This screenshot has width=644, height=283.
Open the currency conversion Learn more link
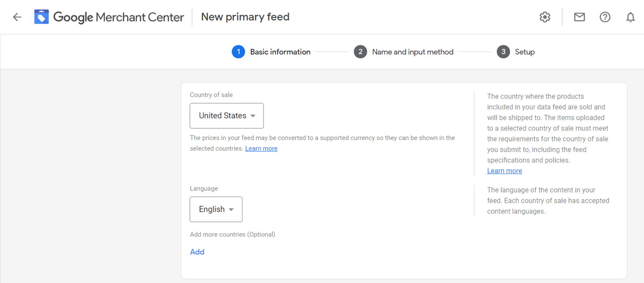coord(261,148)
